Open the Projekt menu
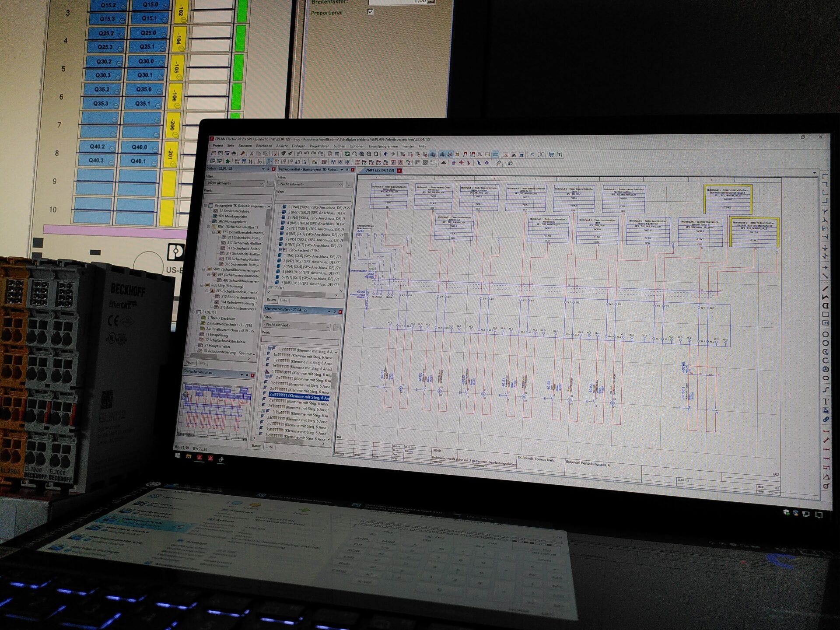Image resolution: width=840 pixels, height=630 pixels. (x=218, y=146)
